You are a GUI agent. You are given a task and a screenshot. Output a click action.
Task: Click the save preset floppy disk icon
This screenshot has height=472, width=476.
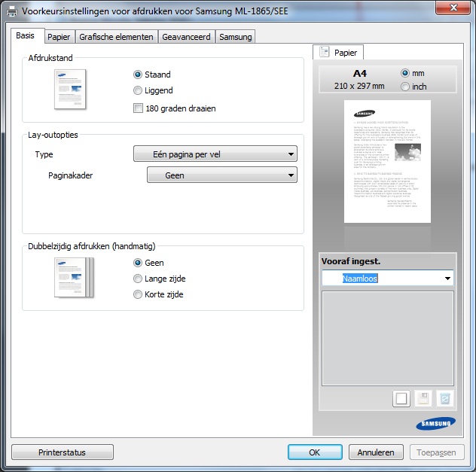tap(423, 399)
